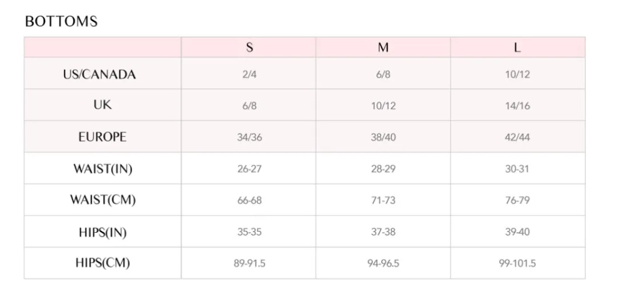Select the 10/12 UK size cell
The height and width of the screenshot is (291, 644).
point(383,106)
